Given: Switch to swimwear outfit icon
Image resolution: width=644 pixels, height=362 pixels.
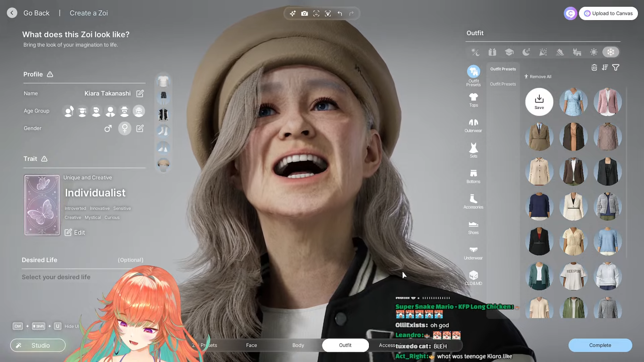Looking at the screenshot, I should [x=577, y=52].
